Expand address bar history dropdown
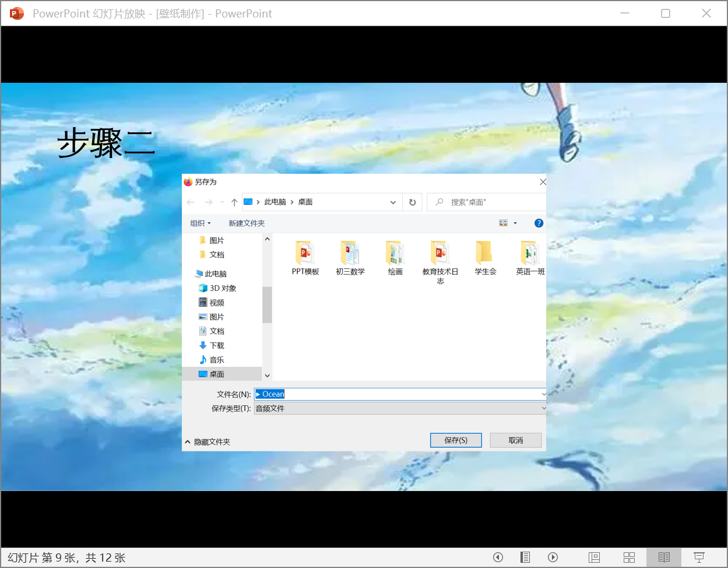 point(393,202)
